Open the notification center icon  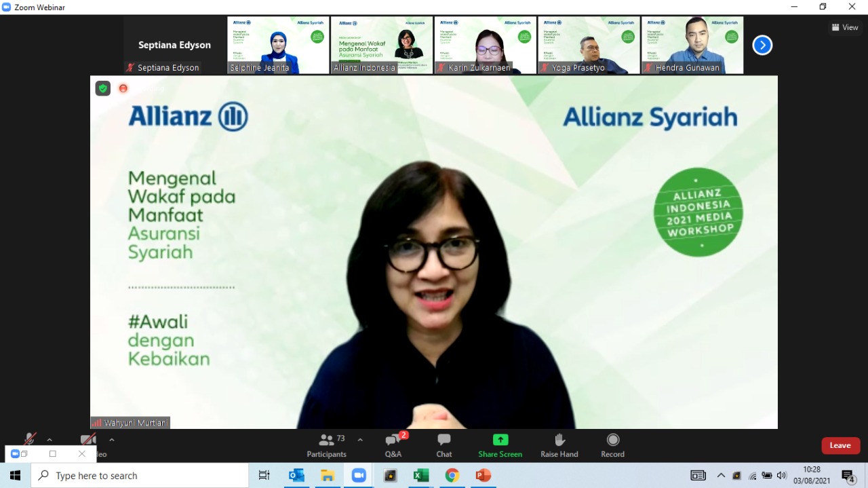pos(848,476)
